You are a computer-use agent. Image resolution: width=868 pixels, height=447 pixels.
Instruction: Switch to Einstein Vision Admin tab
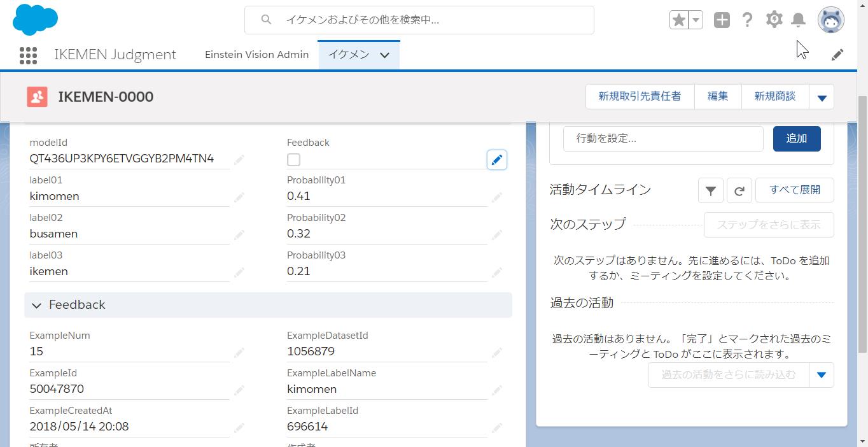point(256,55)
